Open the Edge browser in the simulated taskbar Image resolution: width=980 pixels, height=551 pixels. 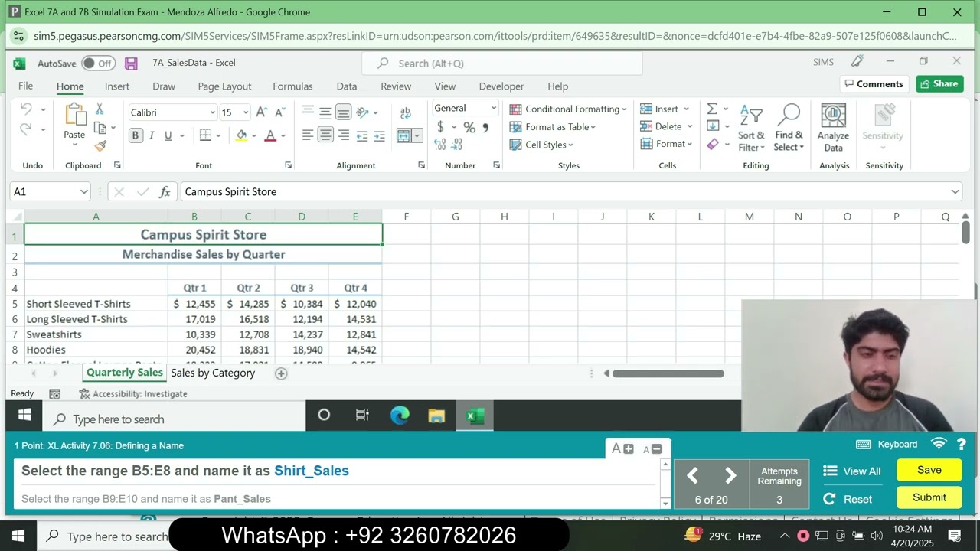(x=400, y=416)
